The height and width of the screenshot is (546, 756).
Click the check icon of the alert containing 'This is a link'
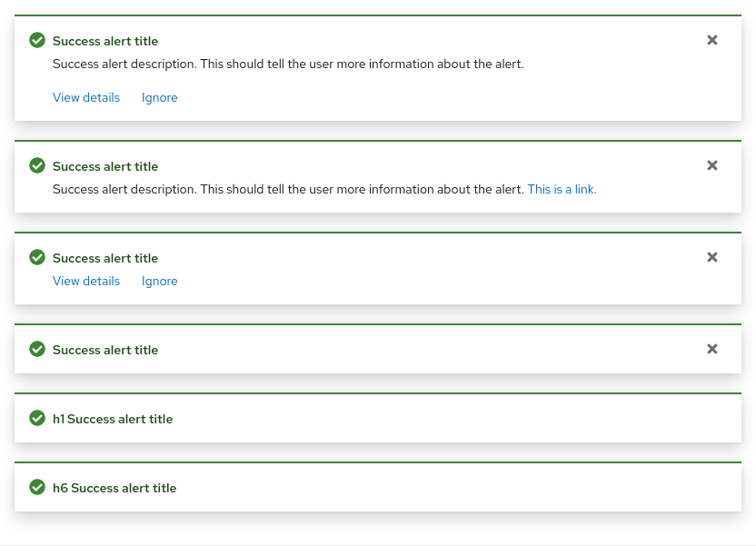click(37, 165)
